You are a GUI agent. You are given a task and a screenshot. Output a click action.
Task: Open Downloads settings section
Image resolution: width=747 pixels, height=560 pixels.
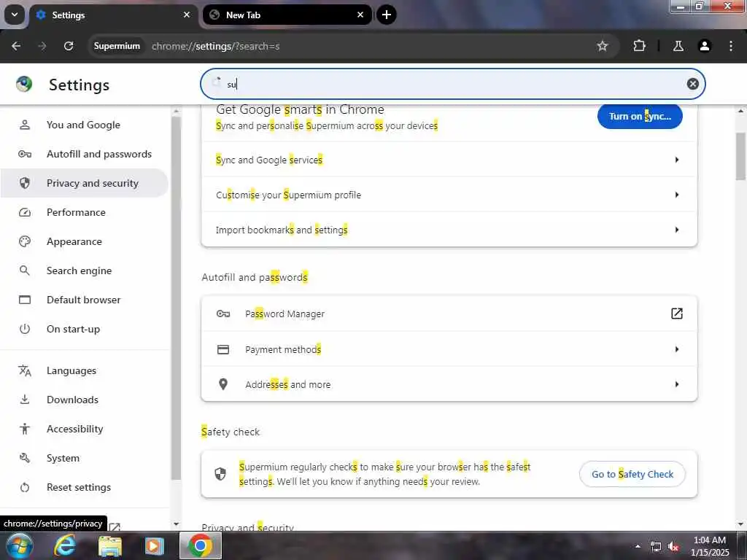click(84, 400)
